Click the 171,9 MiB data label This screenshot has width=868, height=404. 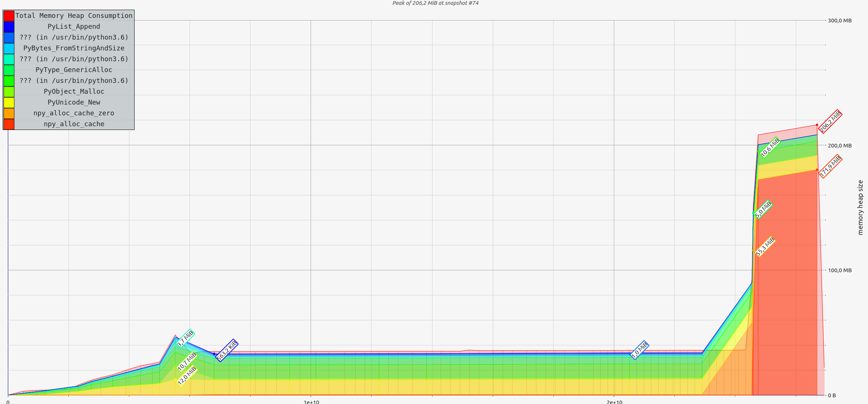coord(830,166)
